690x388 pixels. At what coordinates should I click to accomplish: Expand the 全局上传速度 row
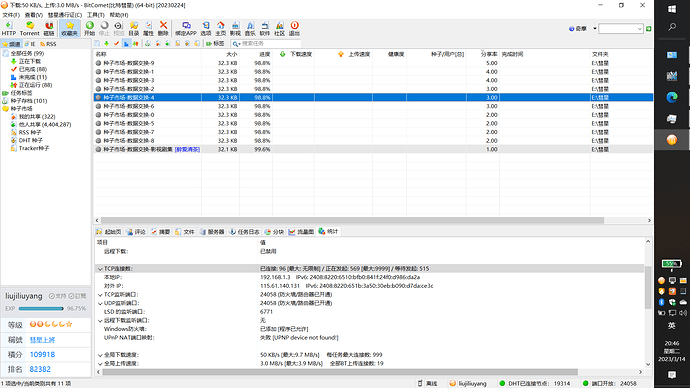[100, 364]
